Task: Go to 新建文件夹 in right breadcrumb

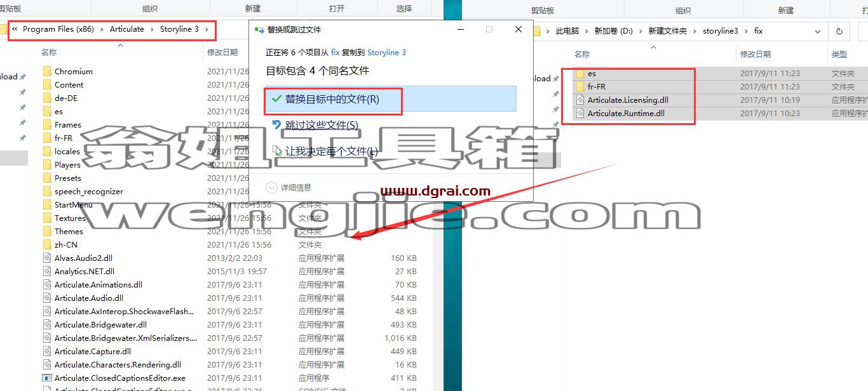Action: [667, 31]
